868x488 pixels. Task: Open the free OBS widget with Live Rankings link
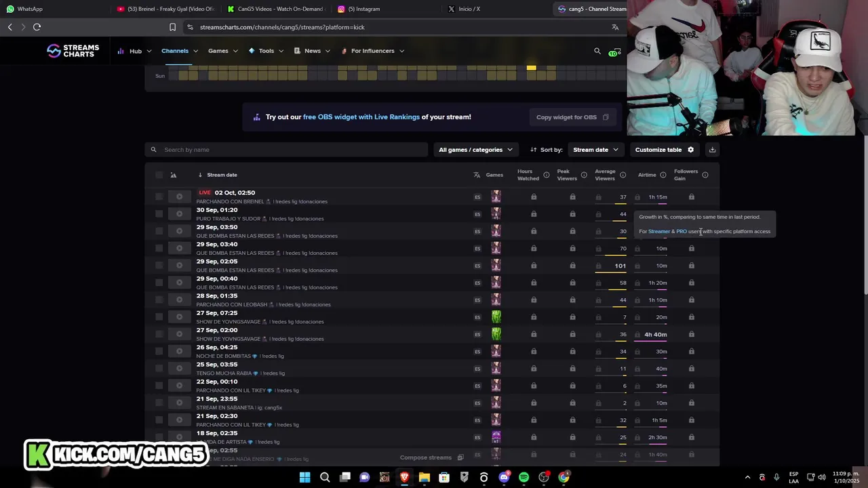(361, 117)
